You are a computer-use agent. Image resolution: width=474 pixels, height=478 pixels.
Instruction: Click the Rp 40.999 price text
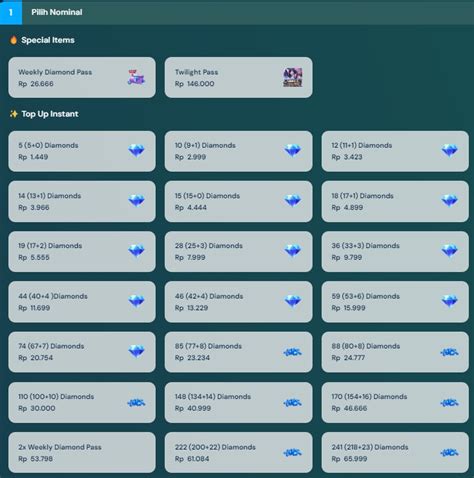point(193,408)
